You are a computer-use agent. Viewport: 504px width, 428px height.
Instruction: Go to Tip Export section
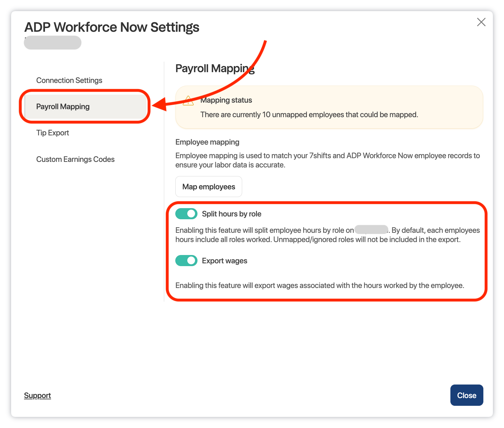53,133
